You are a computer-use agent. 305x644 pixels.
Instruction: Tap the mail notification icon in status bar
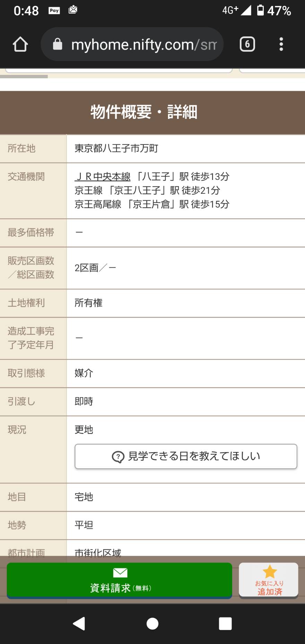73,10
